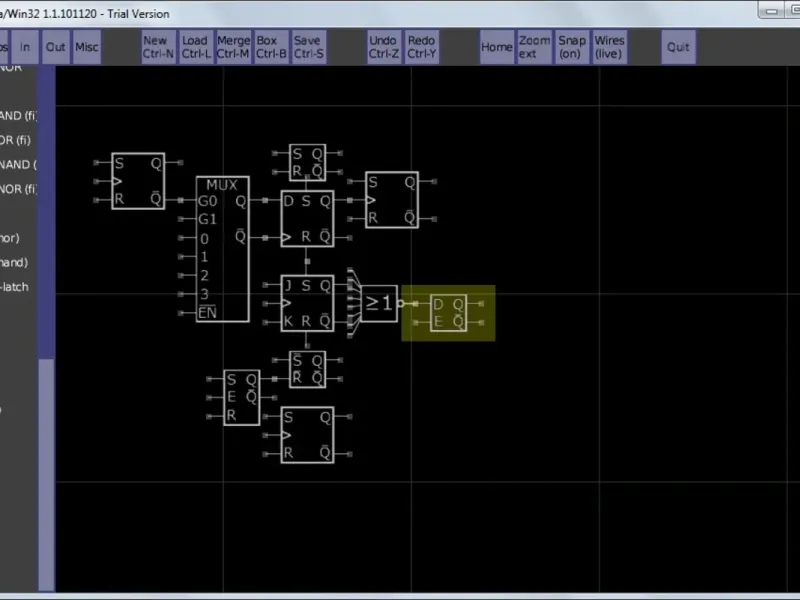The height and width of the screenshot is (600, 800).
Task: Choose the -latch item in sidebar list
Action: pyautogui.click(x=15, y=287)
